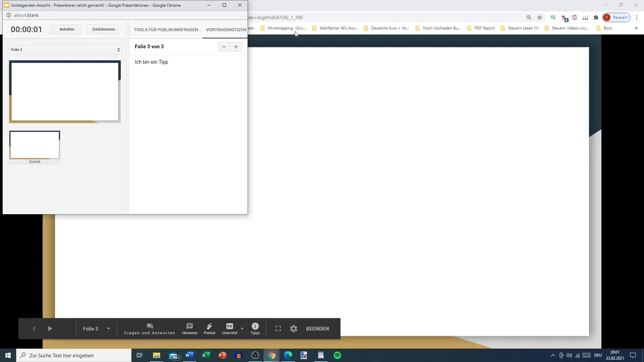The height and width of the screenshot is (362, 644).
Task: Go to previous slide with left arrow
Action: [x=34, y=328]
